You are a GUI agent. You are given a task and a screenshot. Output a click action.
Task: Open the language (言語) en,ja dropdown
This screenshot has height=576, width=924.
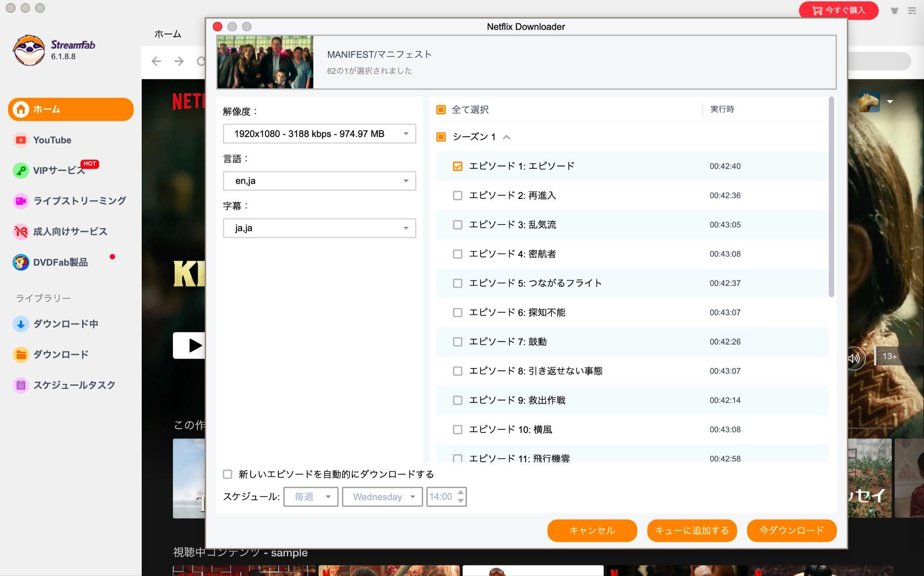coord(319,181)
